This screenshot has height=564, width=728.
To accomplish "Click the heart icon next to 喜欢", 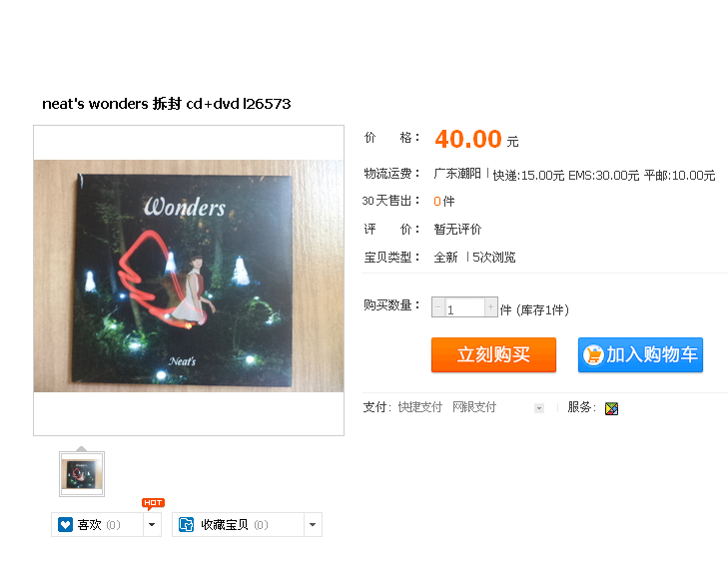I will [x=66, y=524].
